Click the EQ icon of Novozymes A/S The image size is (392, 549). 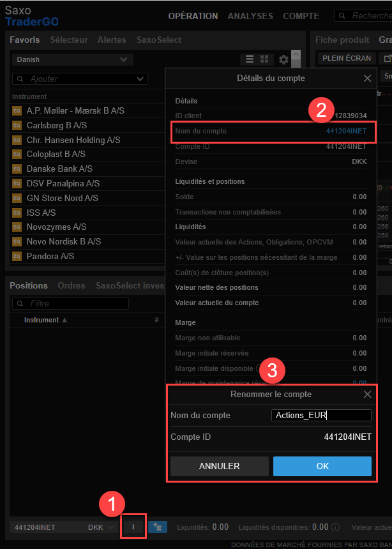(x=17, y=227)
